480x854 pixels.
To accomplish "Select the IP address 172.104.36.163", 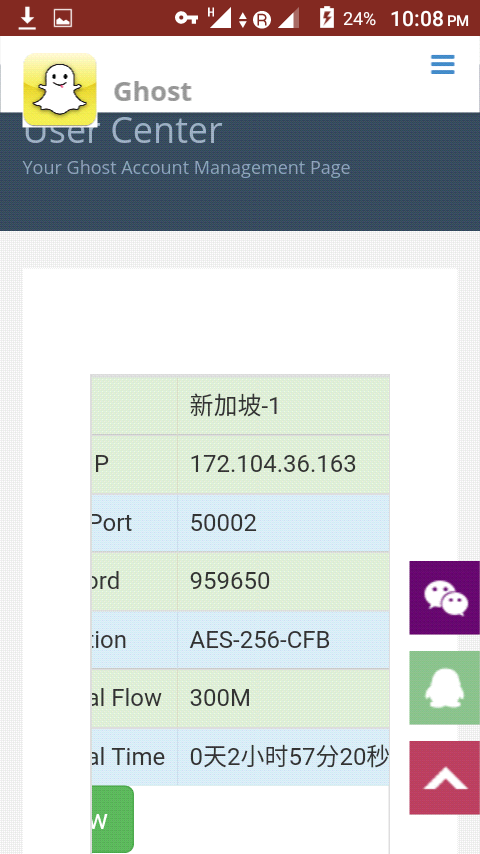I will point(273,464).
